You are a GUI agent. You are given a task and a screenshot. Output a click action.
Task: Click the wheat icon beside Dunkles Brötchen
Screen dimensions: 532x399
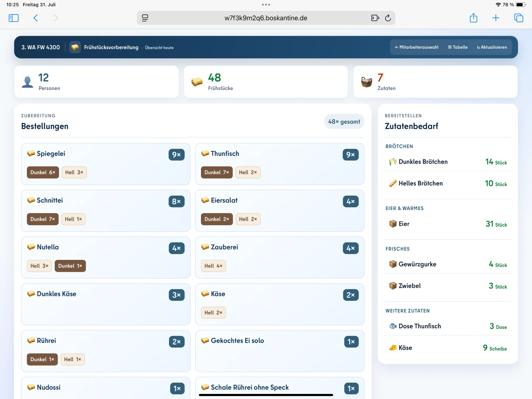click(392, 162)
